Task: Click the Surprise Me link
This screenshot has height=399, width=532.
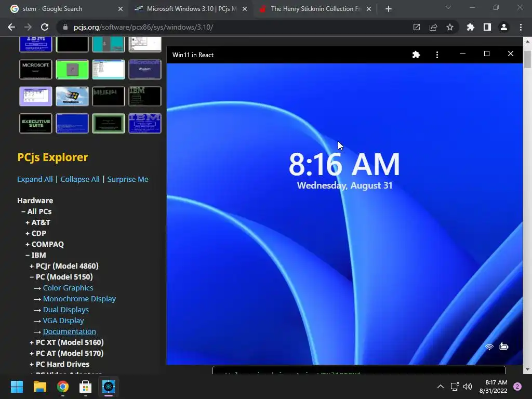Action: [x=128, y=179]
